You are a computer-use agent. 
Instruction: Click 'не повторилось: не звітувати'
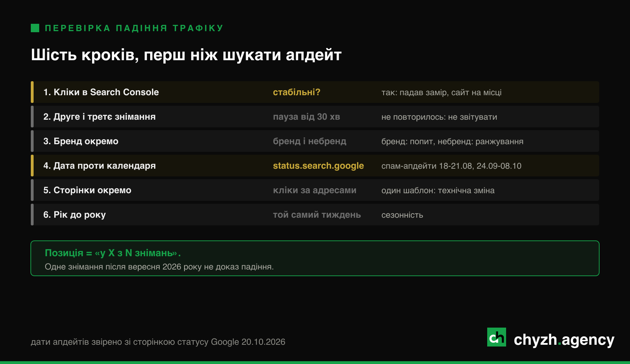coord(439,117)
